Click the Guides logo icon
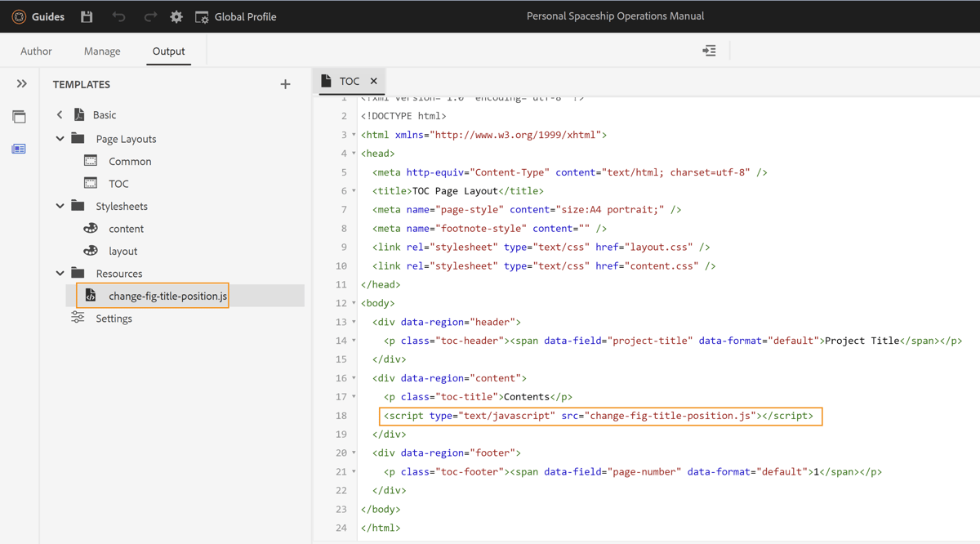This screenshot has width=980, height=544. point(17,16)
